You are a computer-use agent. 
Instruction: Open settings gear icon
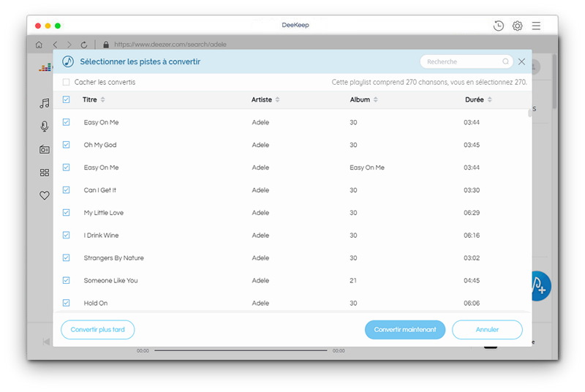coord(517,26)
